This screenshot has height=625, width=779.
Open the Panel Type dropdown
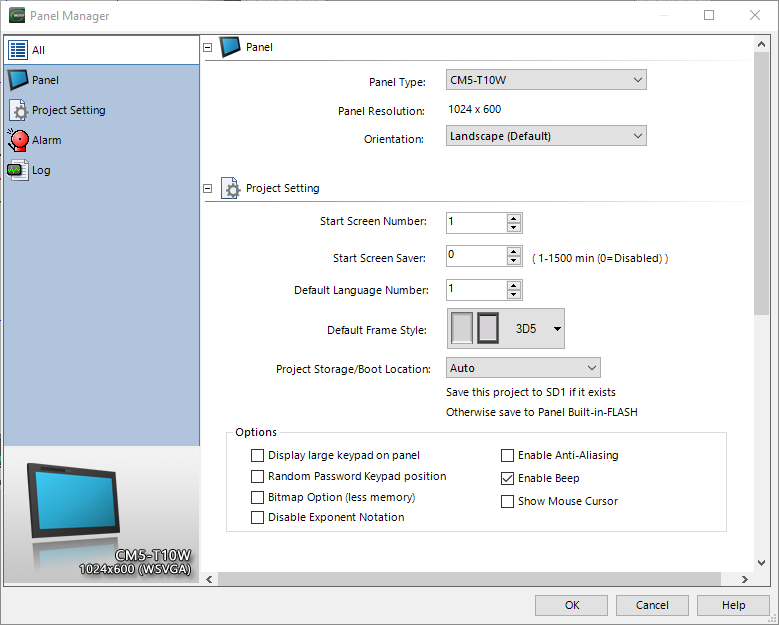(x=546, y=80)
